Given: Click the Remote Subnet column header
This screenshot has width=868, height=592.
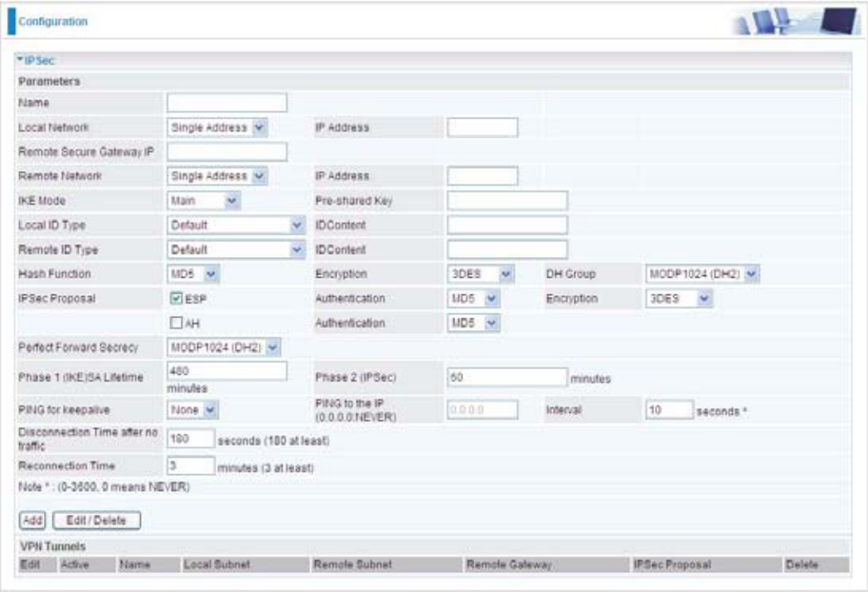Looking at the screenshot, I should 352,565.
